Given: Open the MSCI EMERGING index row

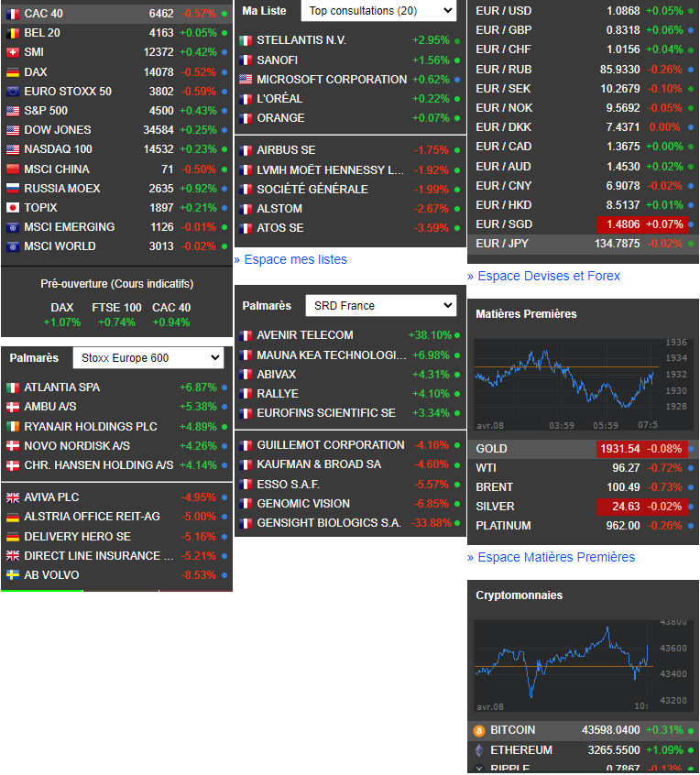Looking at the screenshot, I should 116,227.
